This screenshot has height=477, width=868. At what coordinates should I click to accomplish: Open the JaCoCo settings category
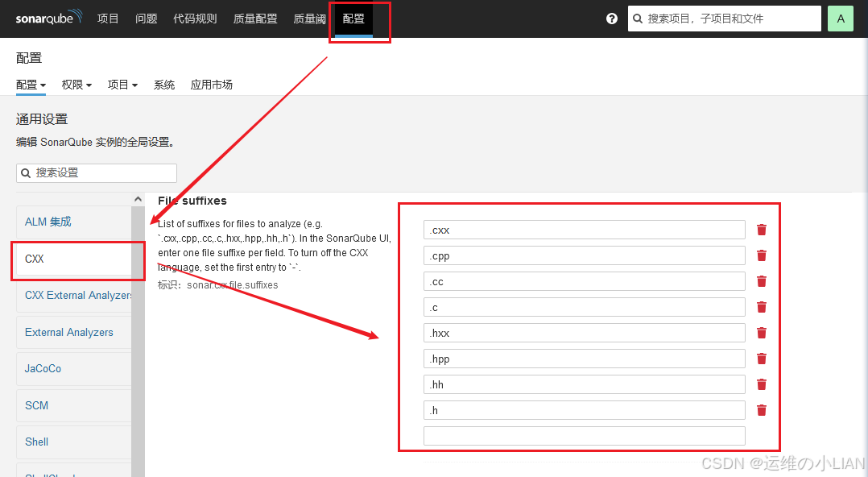(x=43, y=368)
